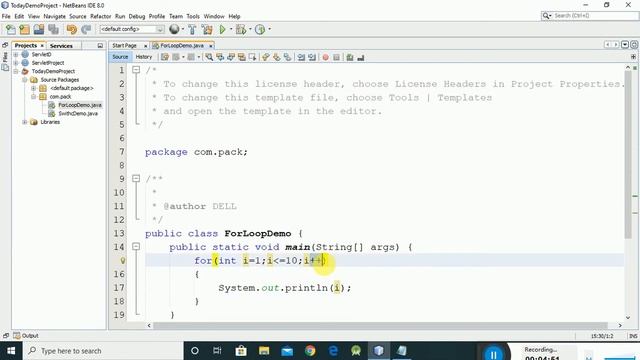Click the Find Previous Occurrence icon
Screen dimensions: 640x360
tap(220, 57)
